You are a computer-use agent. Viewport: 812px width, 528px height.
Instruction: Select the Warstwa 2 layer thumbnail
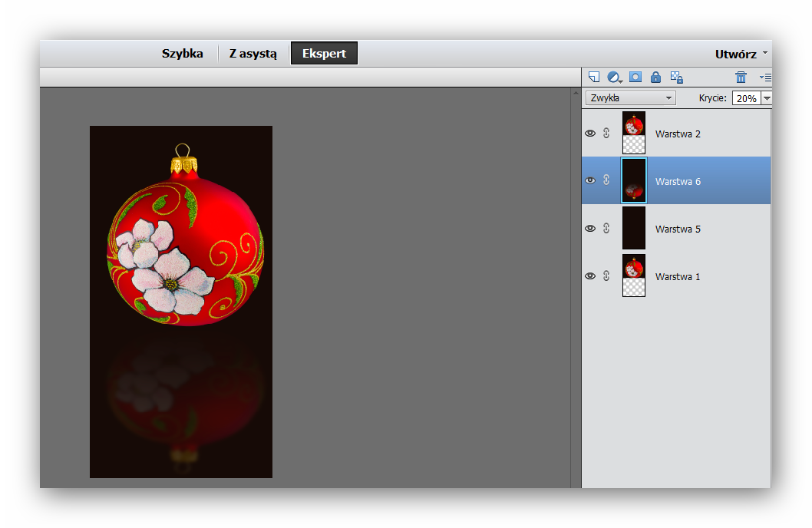coord(634,133)
